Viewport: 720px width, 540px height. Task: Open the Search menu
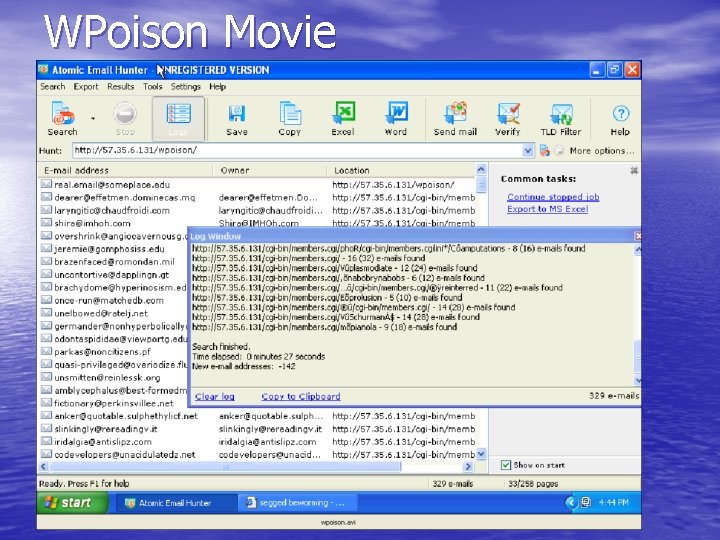[x=52, y=87]
